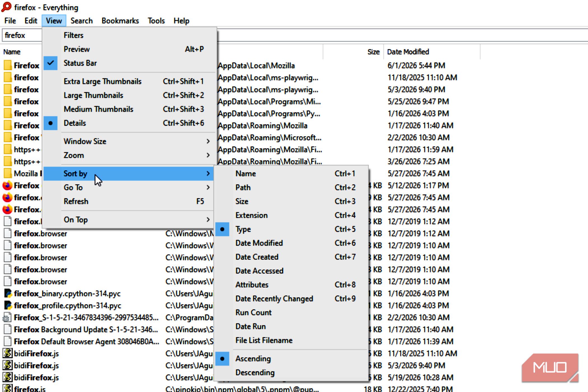
Task: Sort by Size in submenu
Action: coord(291,201)
